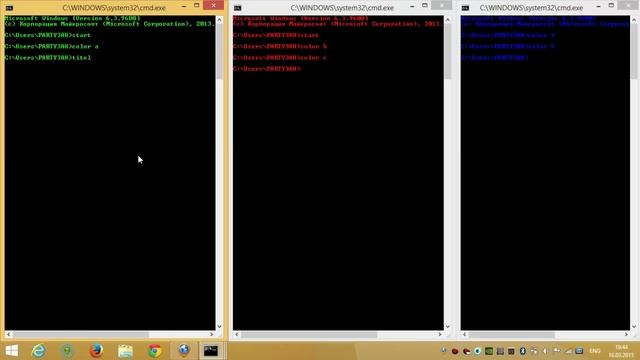Click the green 'titel' command line

[x=48, y=58]
